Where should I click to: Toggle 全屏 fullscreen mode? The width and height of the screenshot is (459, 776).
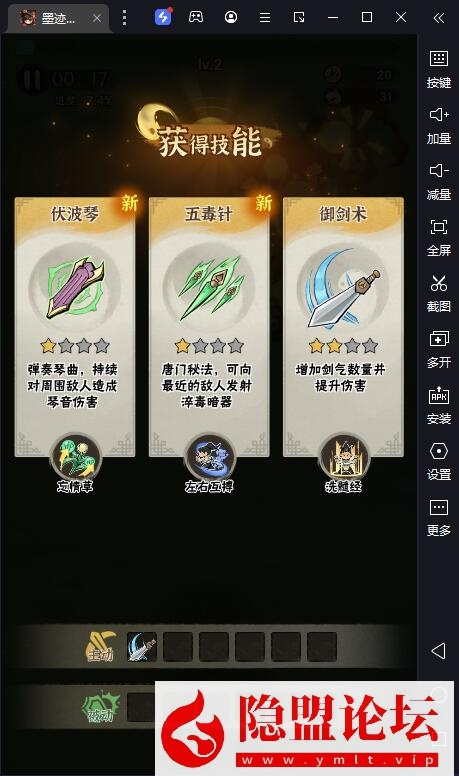[439, 237]
